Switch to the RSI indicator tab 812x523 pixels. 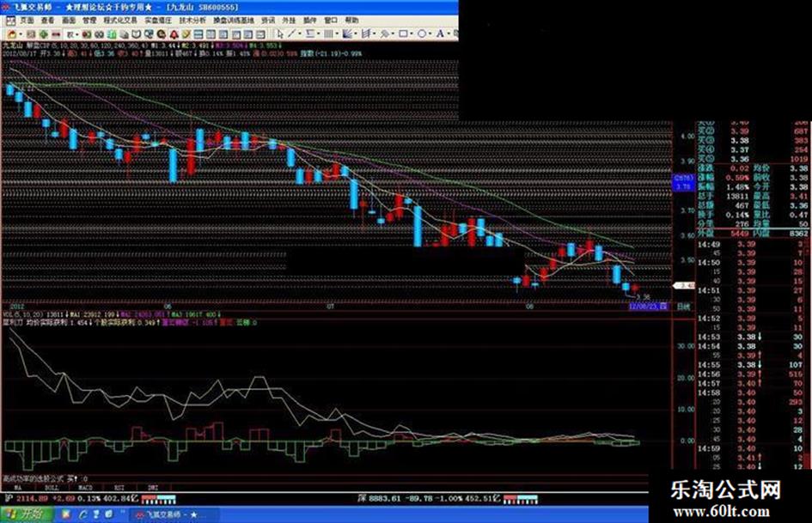119,487
